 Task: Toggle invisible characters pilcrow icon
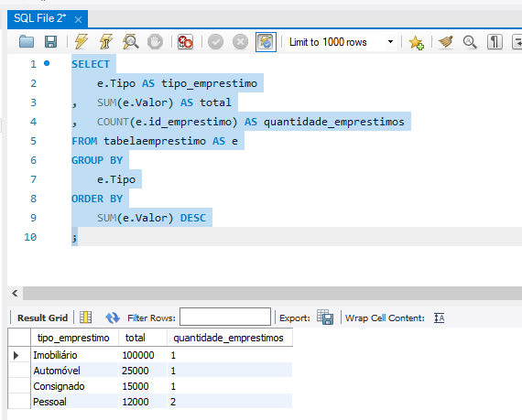(495, 42)
